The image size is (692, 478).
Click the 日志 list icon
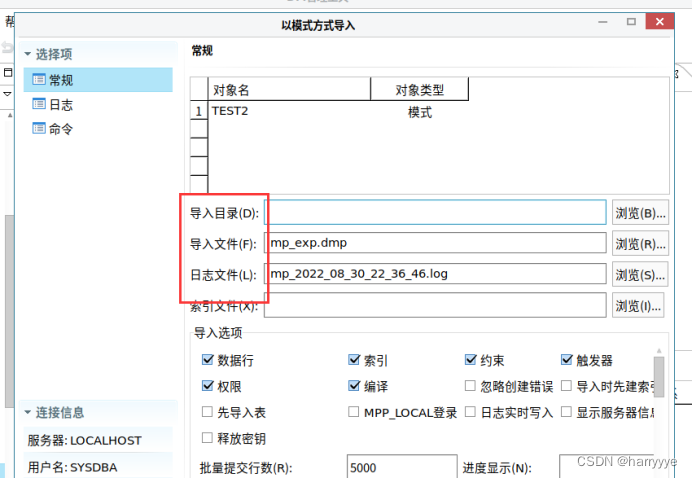pyautogui.click(x=39, y=104)
